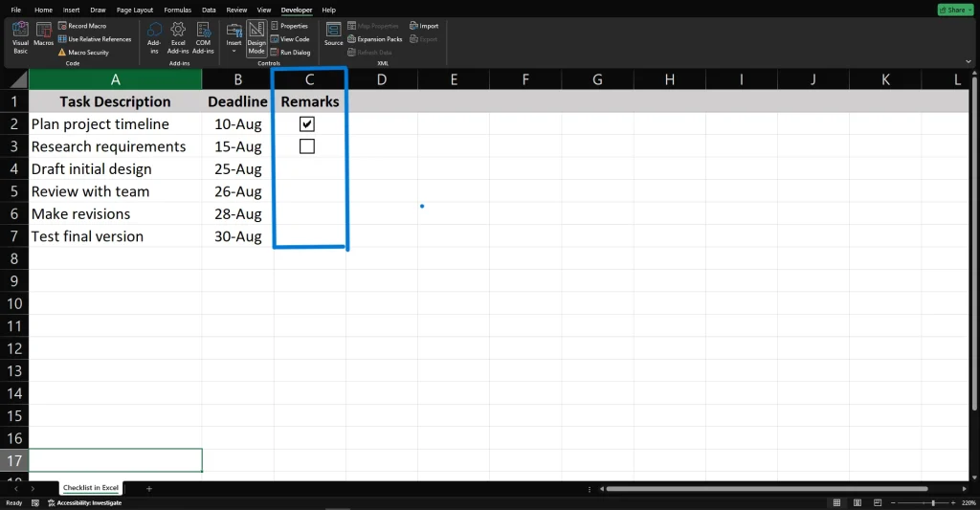Switch to the Draw tab
Image resolution: width=980 pixels, height=510 pixels.
point(99,10)
